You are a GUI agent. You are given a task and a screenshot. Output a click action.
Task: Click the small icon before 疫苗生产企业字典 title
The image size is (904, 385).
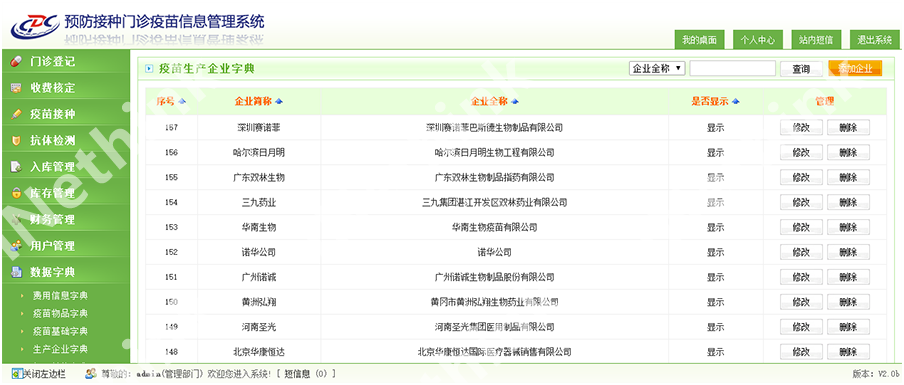tap(149, 69)
